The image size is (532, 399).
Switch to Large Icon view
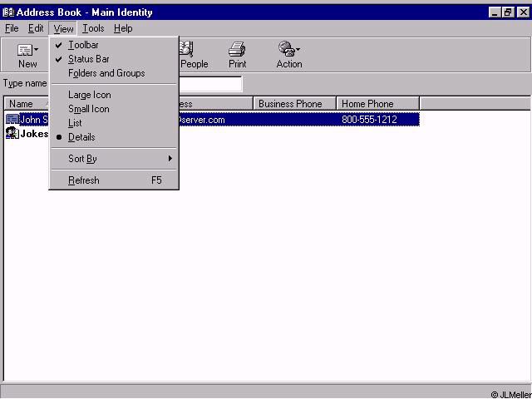tap(89, 95)
